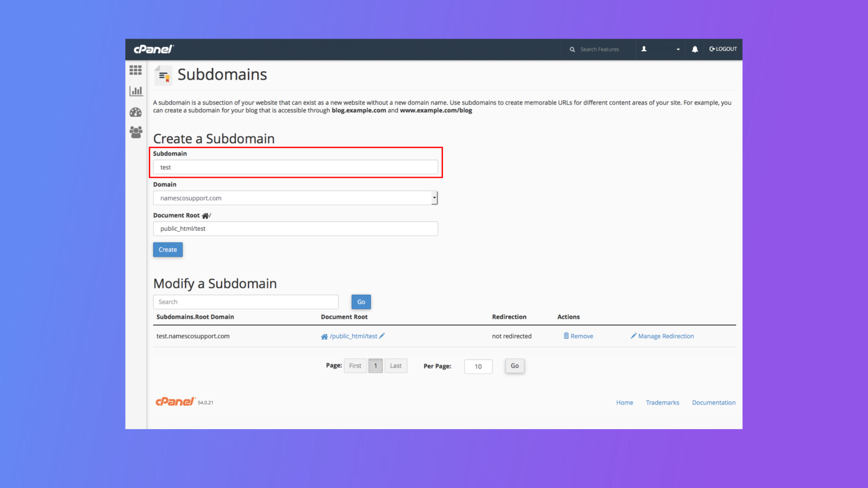Click the blue Go search button
Viewport: 868px width, 488px height.
tap(361, 302)
